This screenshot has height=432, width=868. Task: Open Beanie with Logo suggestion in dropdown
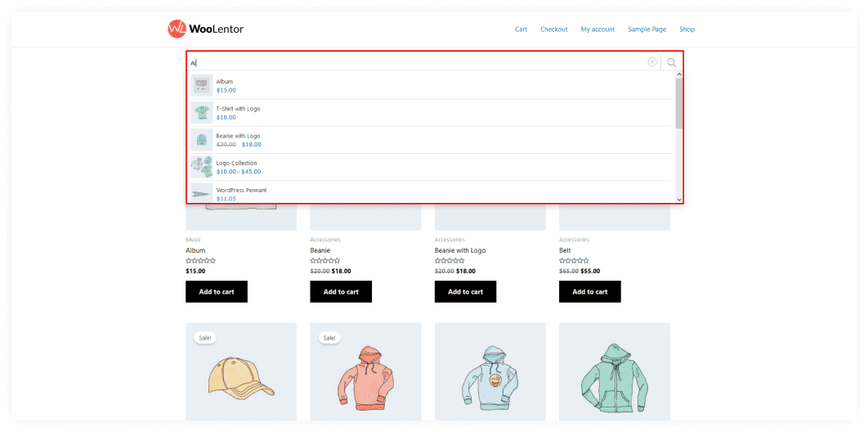coord(238,136)
